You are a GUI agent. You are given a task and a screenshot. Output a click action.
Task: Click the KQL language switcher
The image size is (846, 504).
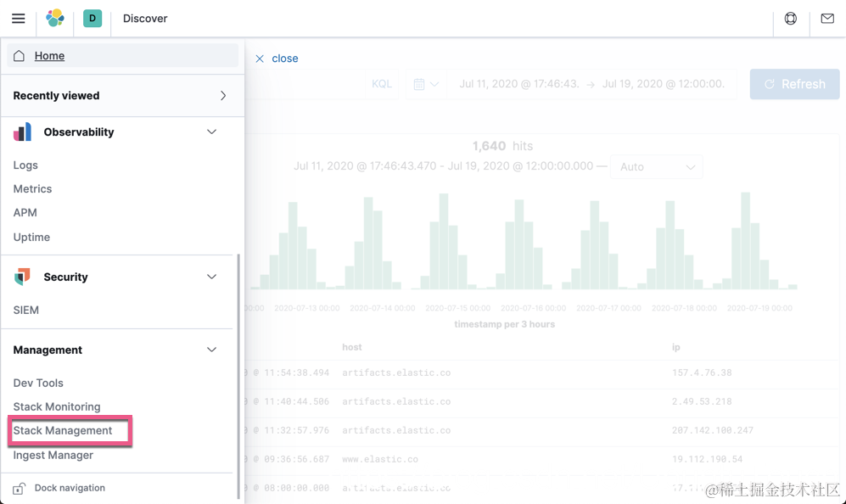(382, 84)
